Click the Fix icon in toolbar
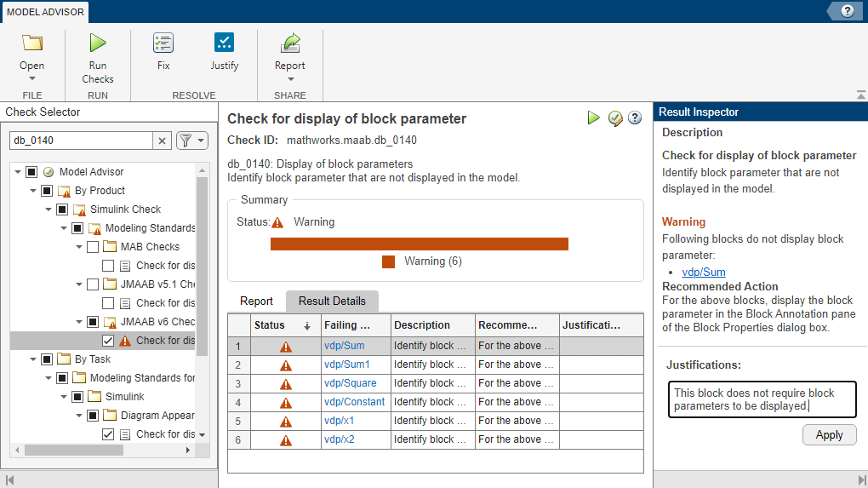The height and width of the screenshot is (488, 868). [x=163, y=43]
